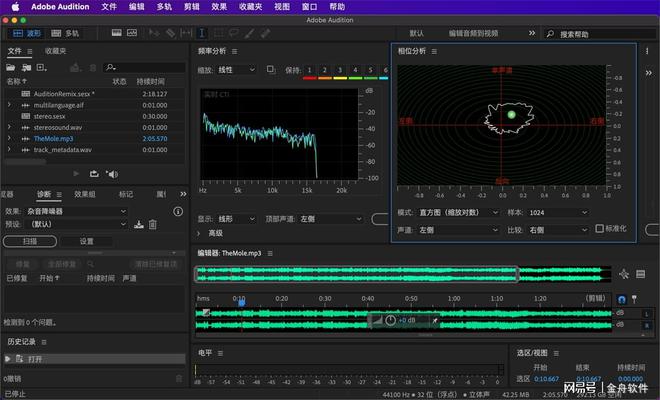
Task: Toggle auto-play speaker icon in Files panel
Action: point(112,173)
